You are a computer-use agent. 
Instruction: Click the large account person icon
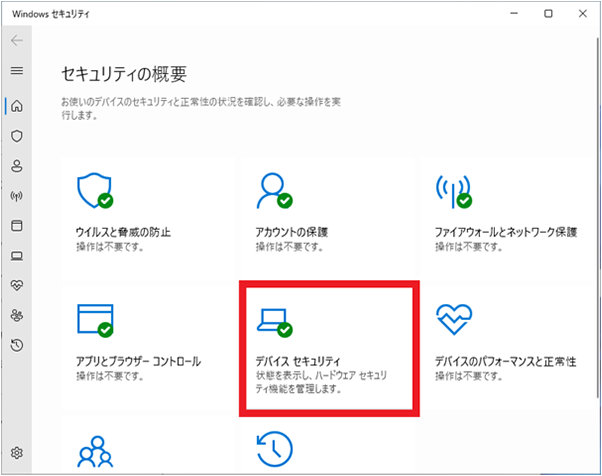click(275, 191)
